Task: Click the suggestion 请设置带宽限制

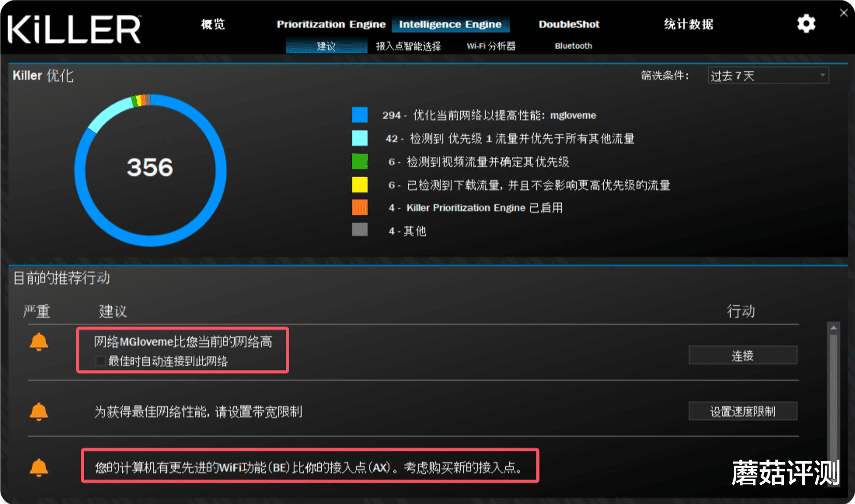Action: pos(198,412)
